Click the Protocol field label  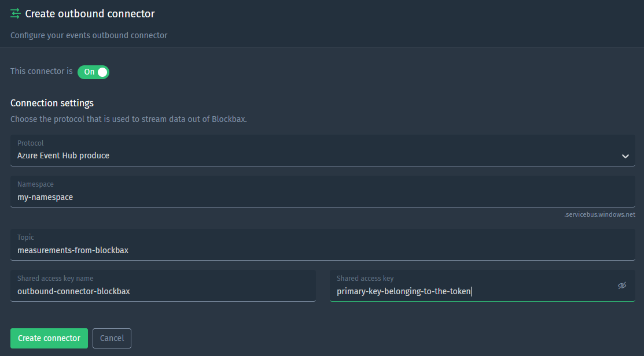tap(31, 143)
